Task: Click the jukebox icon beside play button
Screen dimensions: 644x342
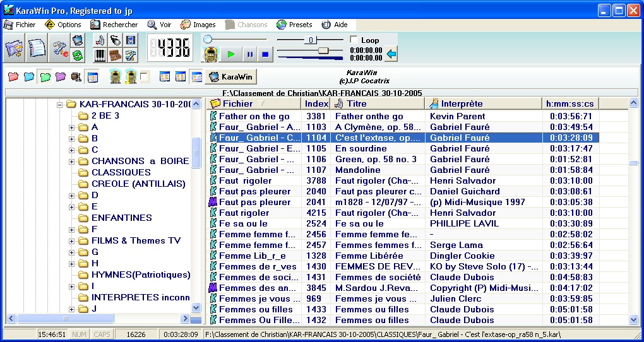Action: click(212, 54)
